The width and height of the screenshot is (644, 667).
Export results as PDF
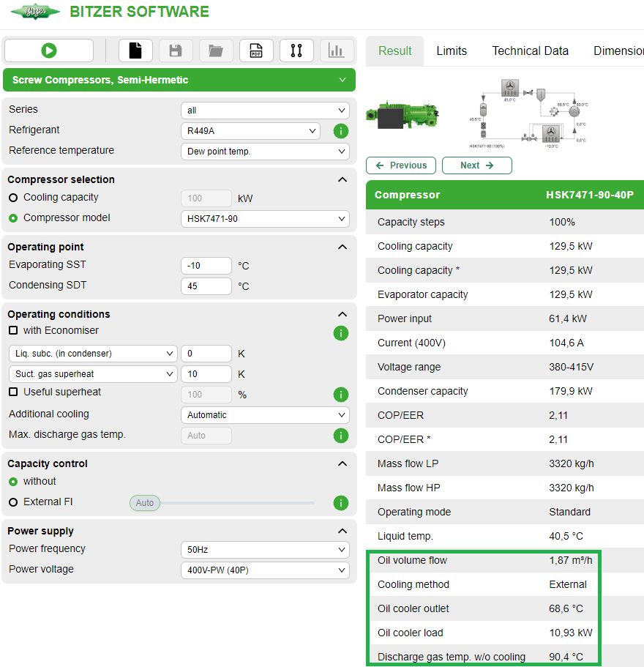tap(256, 51)
